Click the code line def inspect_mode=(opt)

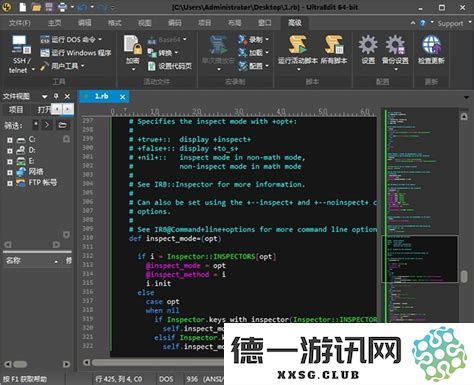tap(175, 239)
